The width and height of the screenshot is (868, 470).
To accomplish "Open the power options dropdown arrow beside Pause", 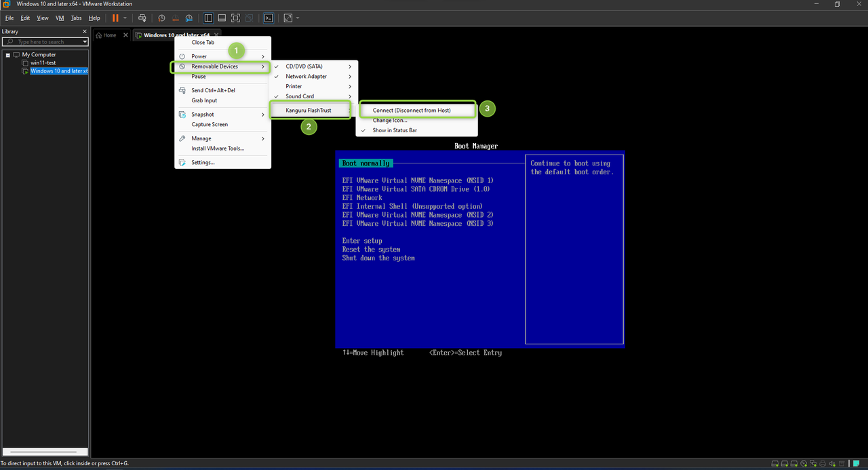I will (125, 18).
